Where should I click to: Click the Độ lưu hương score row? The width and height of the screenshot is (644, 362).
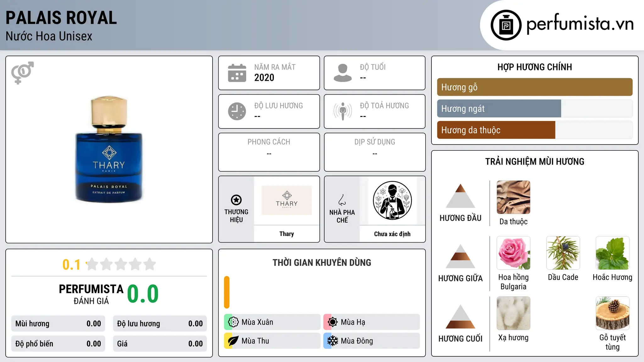click(x=160, y=324)
